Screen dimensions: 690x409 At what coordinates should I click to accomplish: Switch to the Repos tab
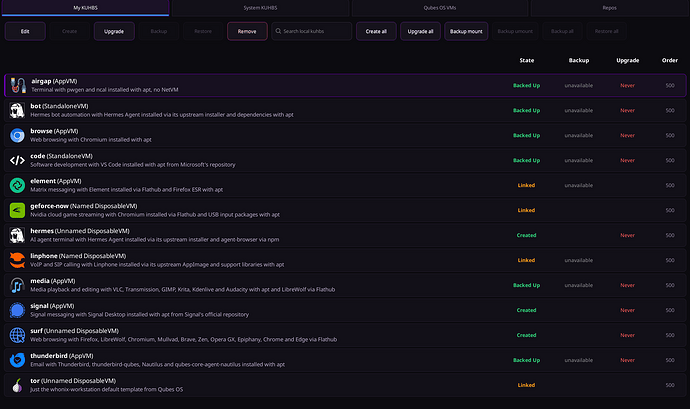609,8
